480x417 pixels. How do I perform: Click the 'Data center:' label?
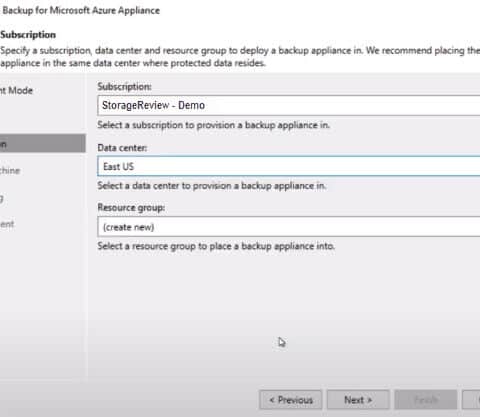pyautogui.click(x=122, y=148)
